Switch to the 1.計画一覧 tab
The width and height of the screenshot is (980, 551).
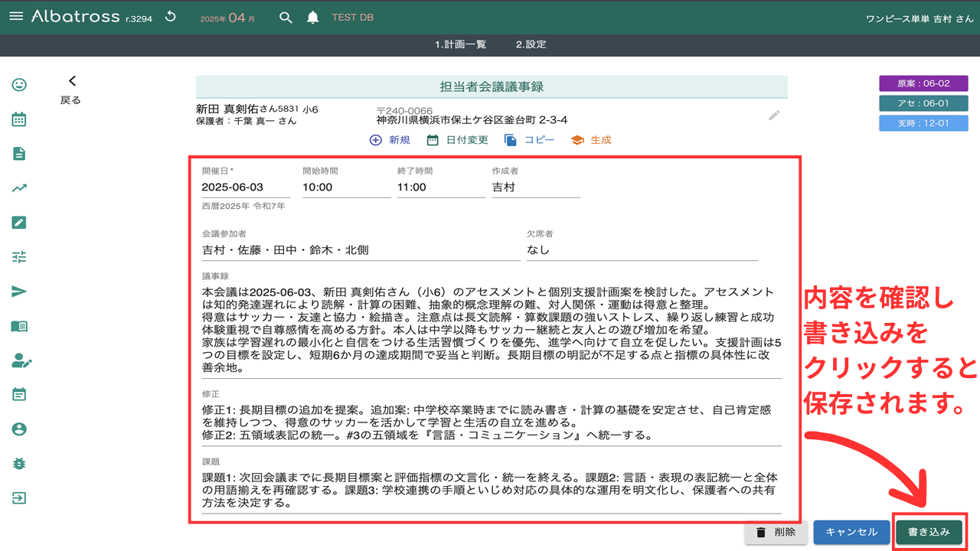coord(460,44)
